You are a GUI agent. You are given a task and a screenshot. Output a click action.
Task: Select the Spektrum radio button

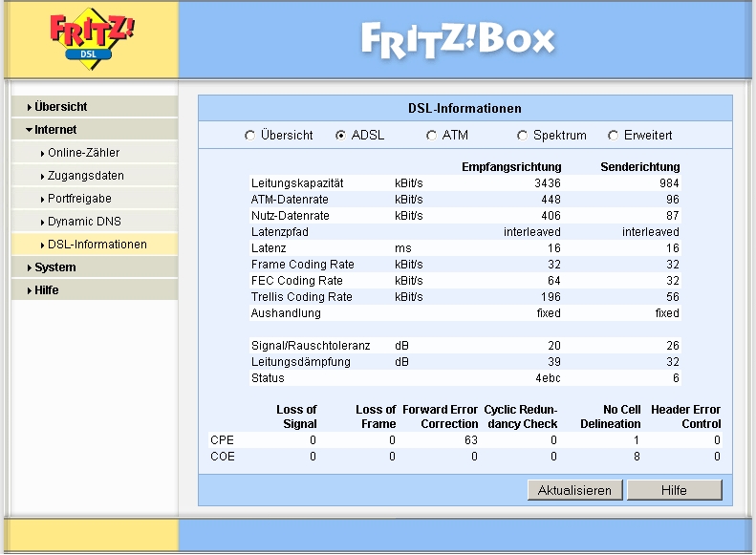(x=522, y=136)
